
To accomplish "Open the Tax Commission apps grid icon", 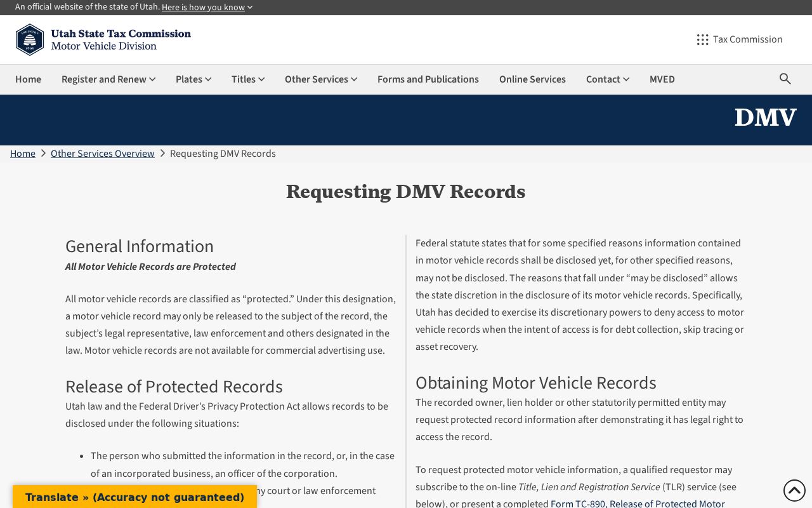I will pos(702,39).
